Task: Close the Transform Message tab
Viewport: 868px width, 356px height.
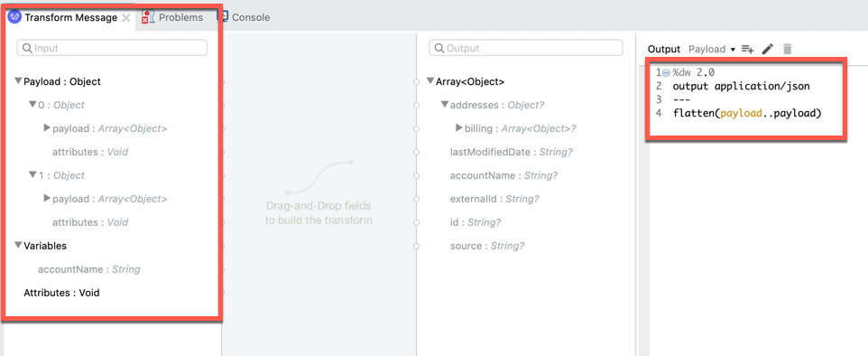Action: click(x=126, y=18)
